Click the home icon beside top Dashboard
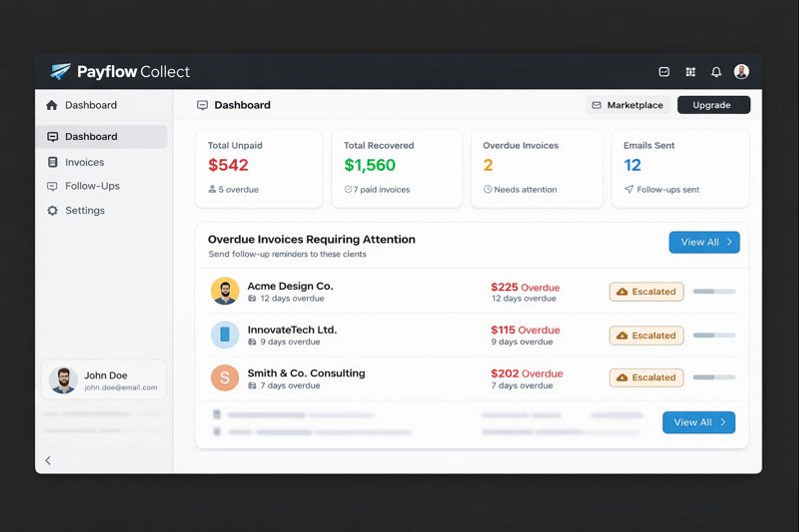The height and width of the screenshot is (532, 799). pyautogui.click(x=52, y=105)
